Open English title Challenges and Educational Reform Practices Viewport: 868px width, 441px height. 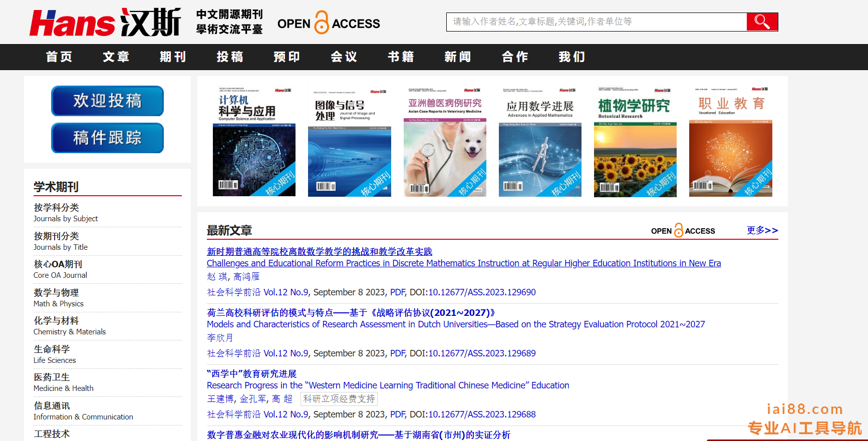tap(464, 263)
